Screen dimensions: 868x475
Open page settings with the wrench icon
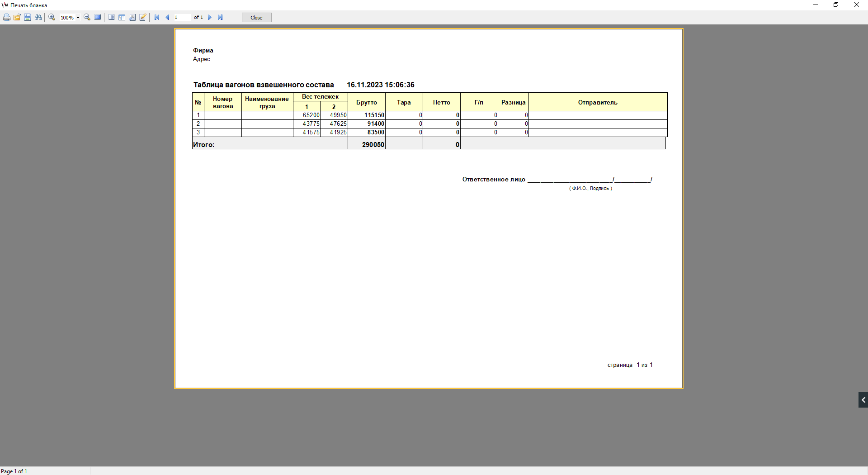pos(132,18)
